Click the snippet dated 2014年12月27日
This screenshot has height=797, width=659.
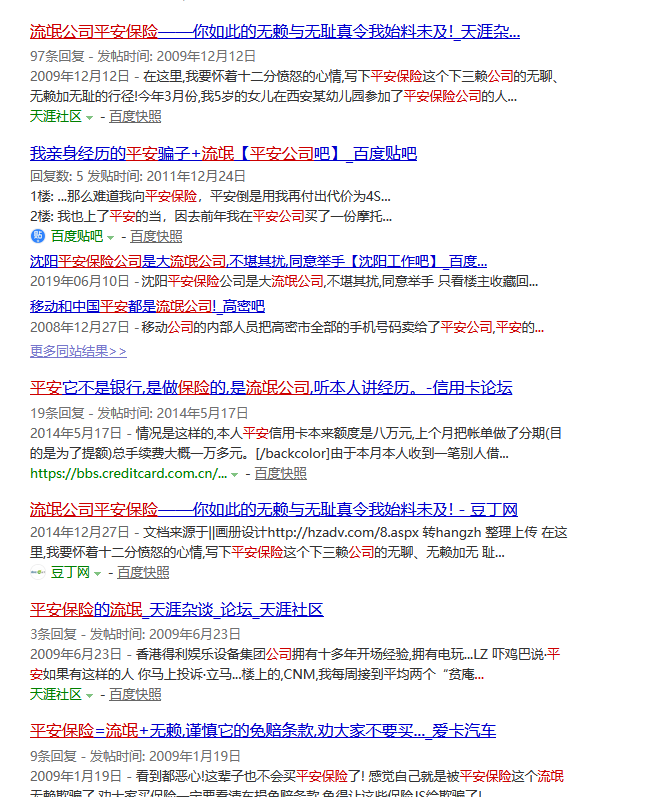[299, 542]
